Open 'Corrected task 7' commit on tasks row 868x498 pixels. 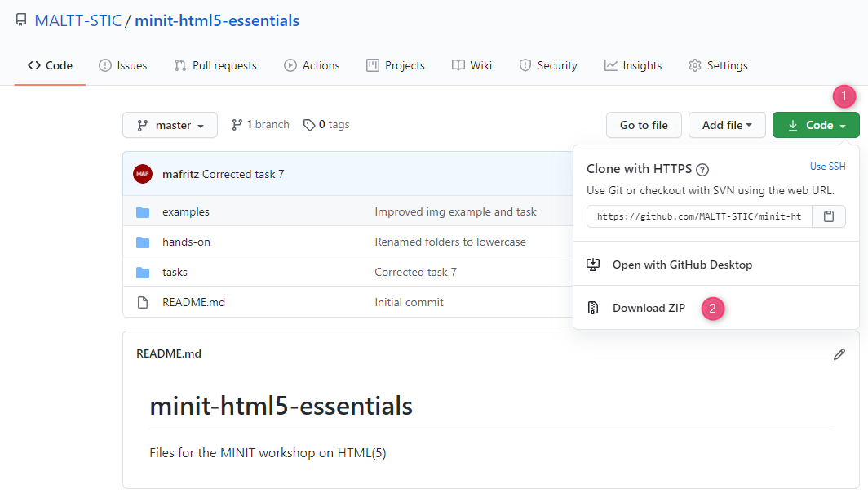point(416,272)
